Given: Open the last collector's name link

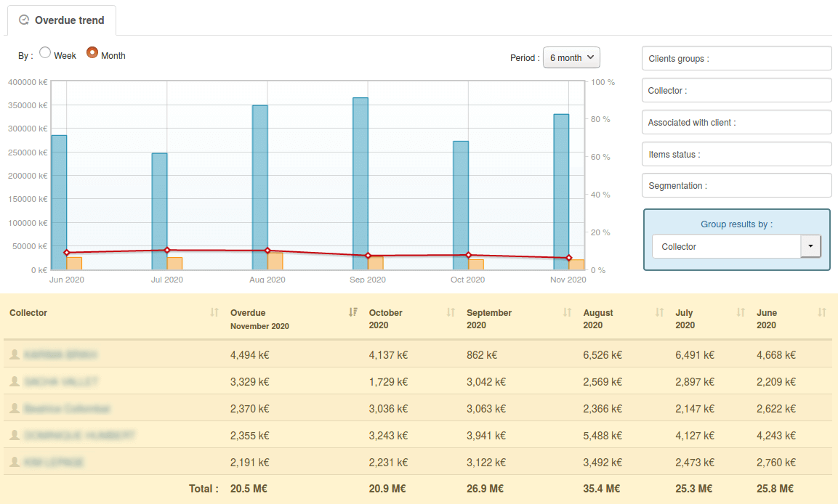Looking at the screenshot, I should tap(54, 463).
